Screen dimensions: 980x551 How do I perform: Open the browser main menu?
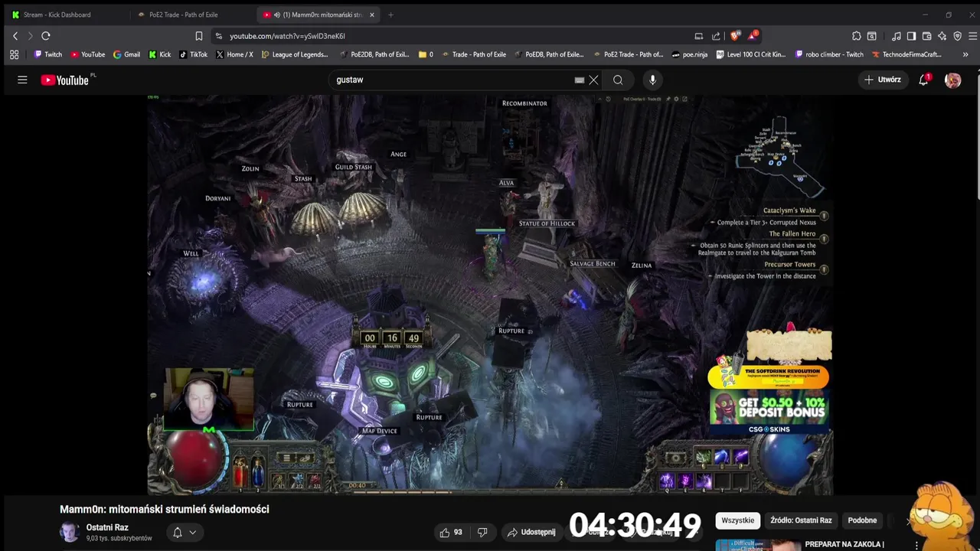(x=972, y=36)
